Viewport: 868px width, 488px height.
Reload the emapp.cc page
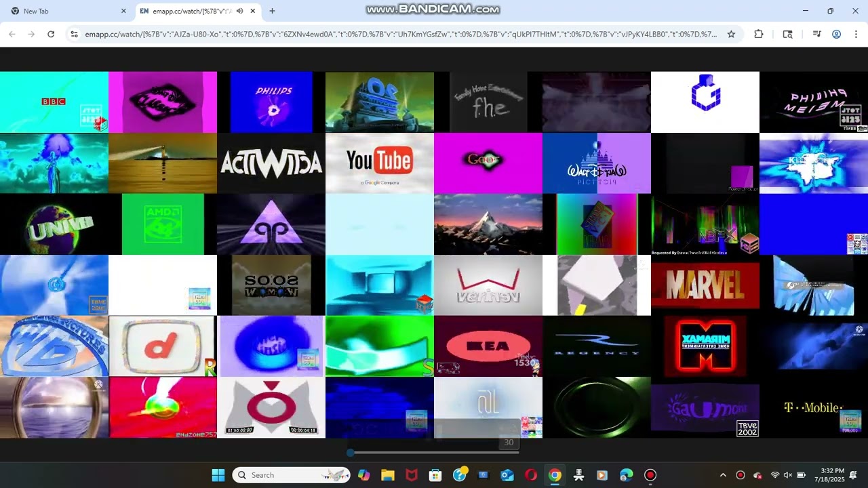[x=51, y=34]
